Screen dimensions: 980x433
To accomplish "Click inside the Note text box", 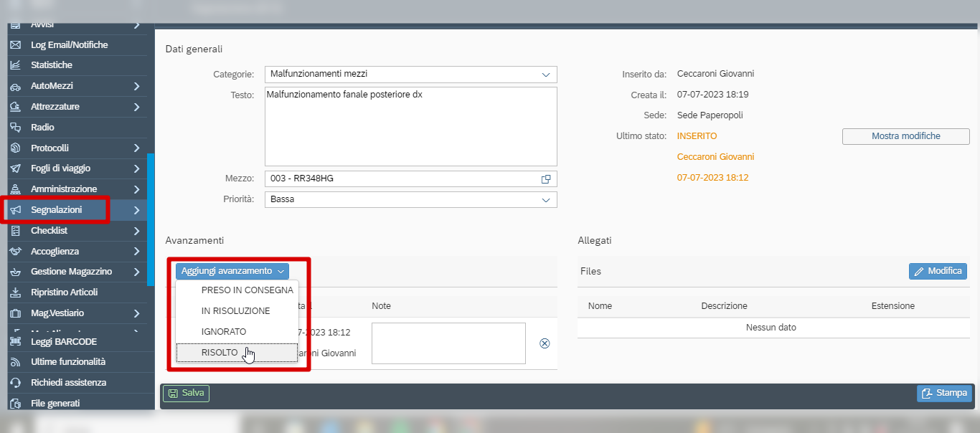I will (448, 343).
